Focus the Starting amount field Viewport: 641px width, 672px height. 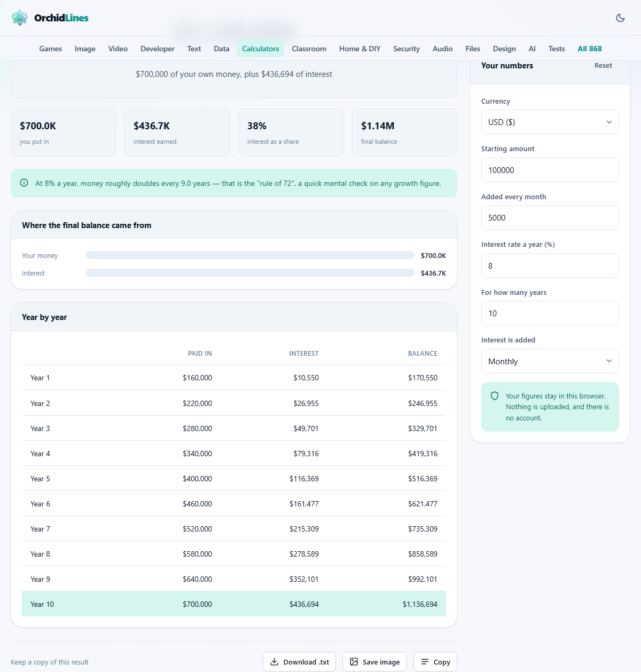click(550, 170)
